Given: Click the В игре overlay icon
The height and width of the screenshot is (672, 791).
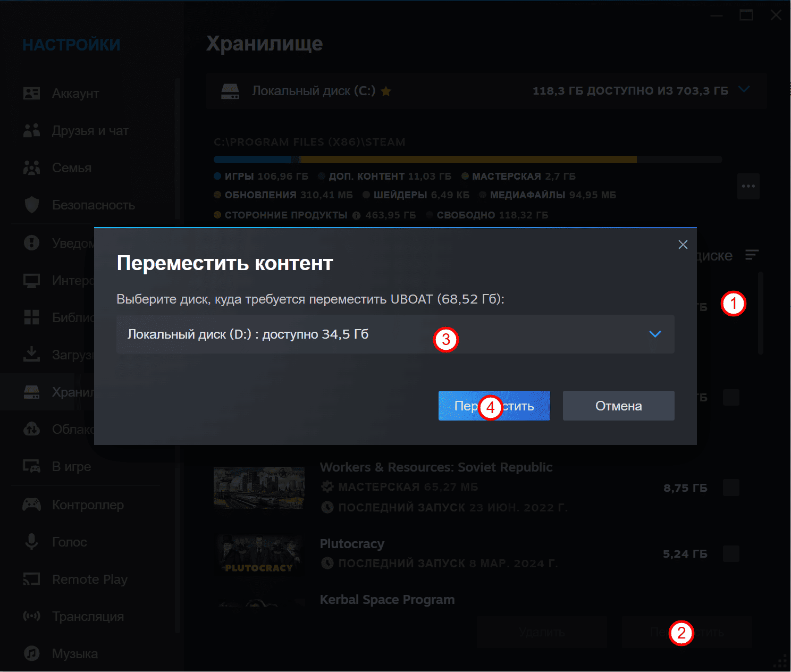Looking at the screenshot, I should click(31, 466).
